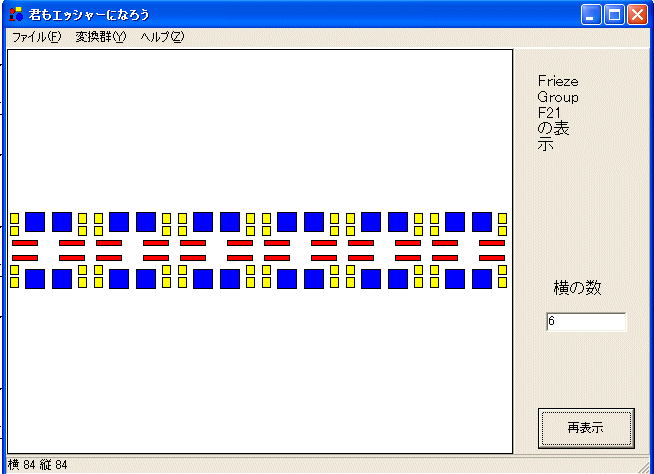The image size is (654, 474).
Task: Click the 再表示 redisplay button
Action: [586, 428]
